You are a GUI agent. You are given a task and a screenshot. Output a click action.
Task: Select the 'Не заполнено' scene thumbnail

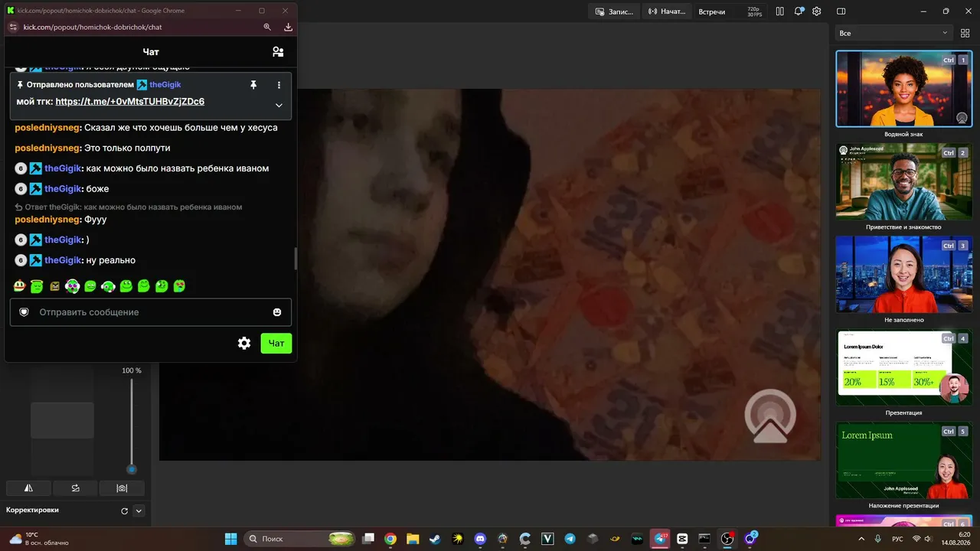click(x=903, y=274)
